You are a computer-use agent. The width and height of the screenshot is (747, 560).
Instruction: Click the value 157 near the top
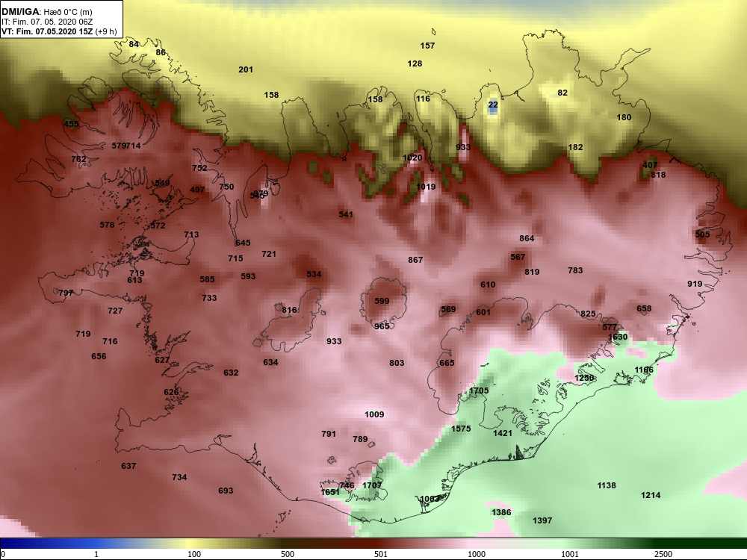pyautogui.click(x=427, y=46)
